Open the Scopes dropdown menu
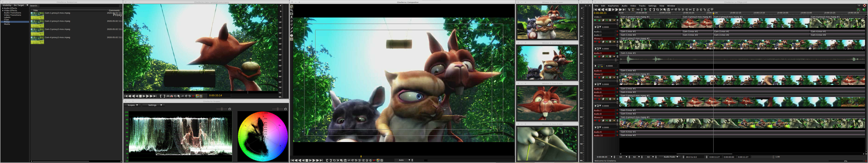The height and width of the screenshot is (163, 868). (x=133, y=105)
